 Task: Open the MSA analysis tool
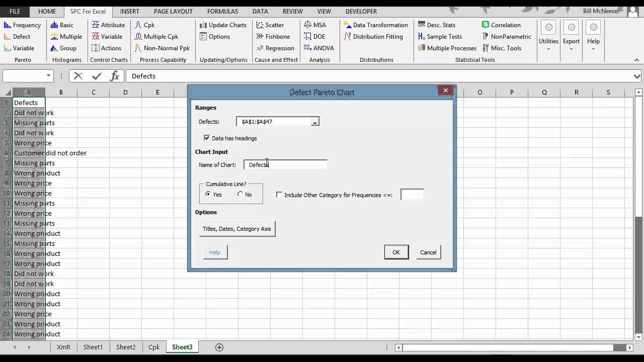(x=315, y=25)
